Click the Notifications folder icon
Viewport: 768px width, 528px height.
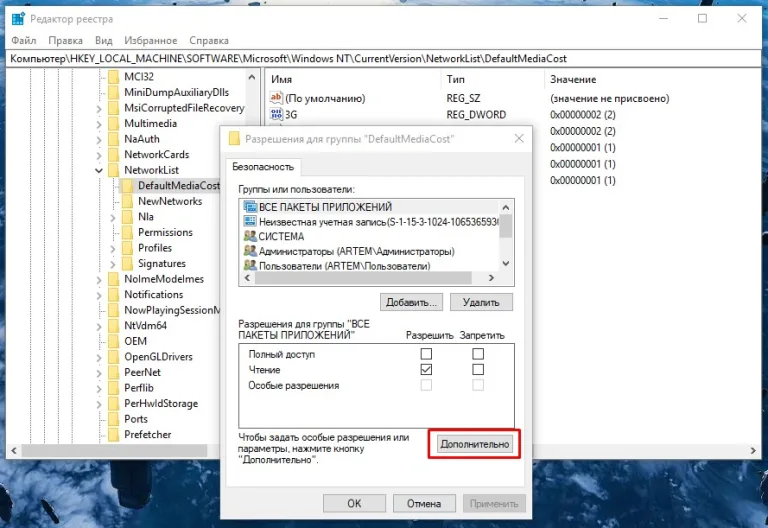tap(114, 295)
